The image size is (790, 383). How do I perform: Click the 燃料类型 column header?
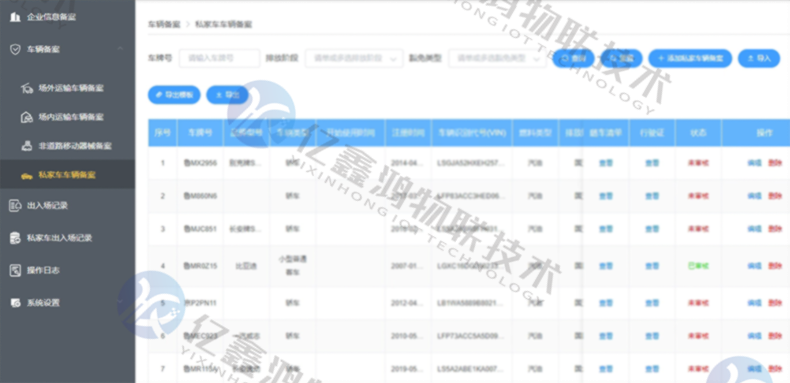click(535, 133)
